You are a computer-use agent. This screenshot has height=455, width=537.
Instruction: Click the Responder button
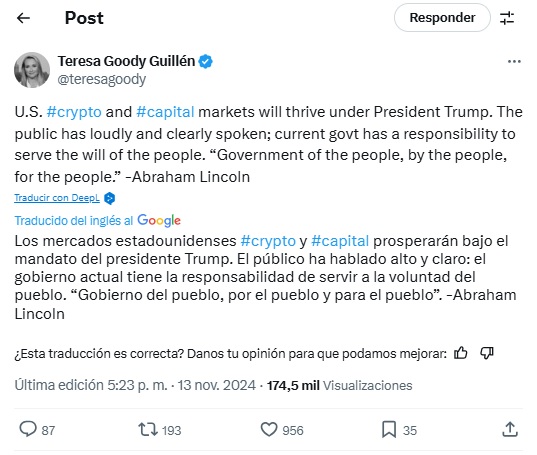(x=442, y=18)
